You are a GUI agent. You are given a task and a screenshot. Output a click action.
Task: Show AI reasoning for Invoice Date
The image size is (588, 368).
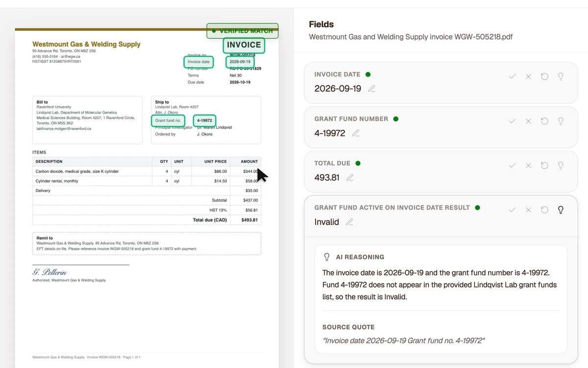click(x=561, y=77)
